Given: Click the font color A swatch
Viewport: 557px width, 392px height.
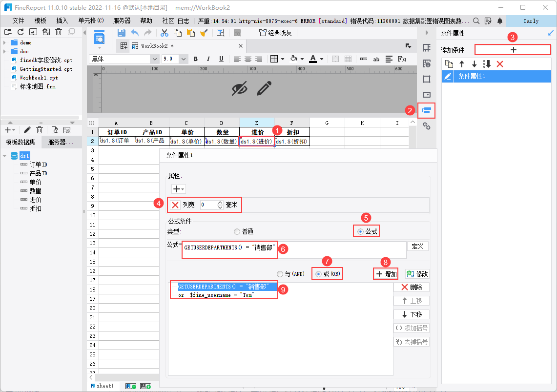Looking at the screenshot, I should point(312,59).
